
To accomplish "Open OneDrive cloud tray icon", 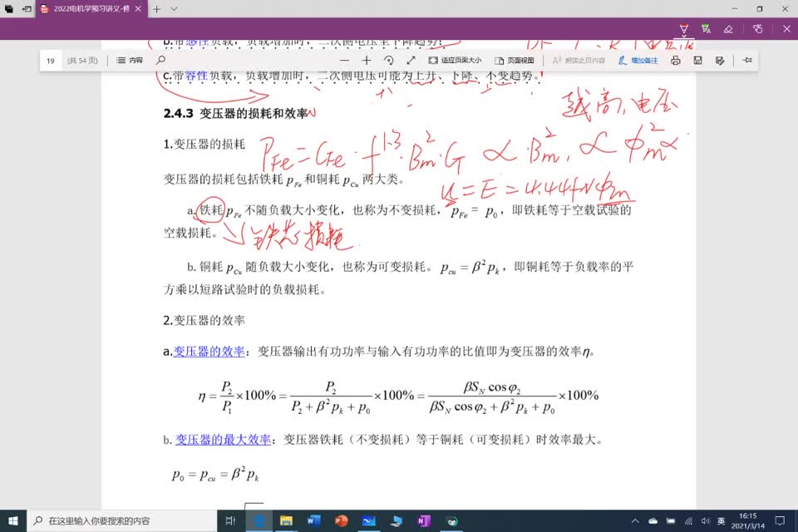I will click(653, 521).
